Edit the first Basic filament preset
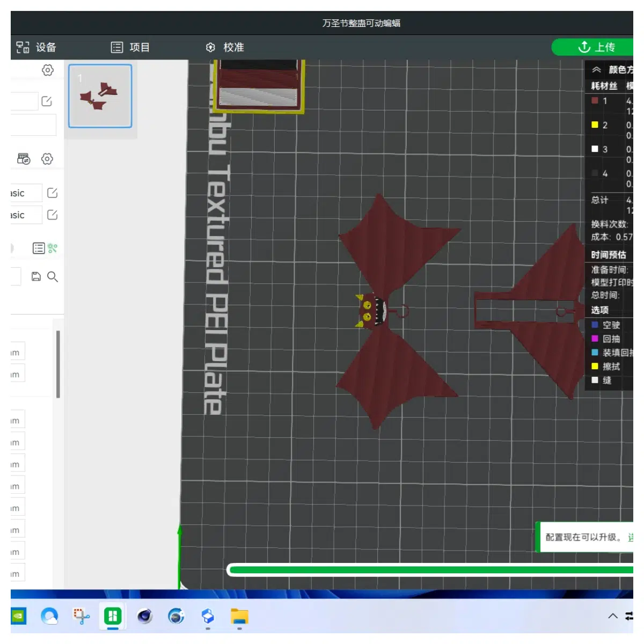Image resolution: width=644 pixels, height=644 pixels. tap(52, 193)
